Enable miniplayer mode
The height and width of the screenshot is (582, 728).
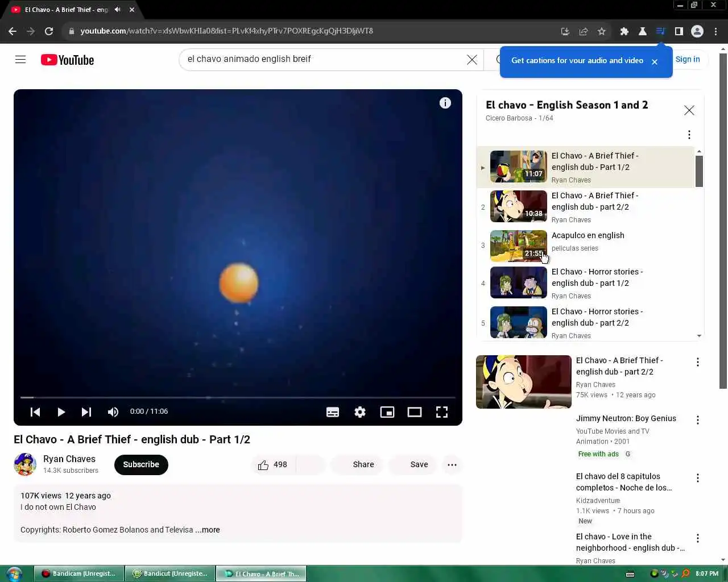[x=387, y=412]
